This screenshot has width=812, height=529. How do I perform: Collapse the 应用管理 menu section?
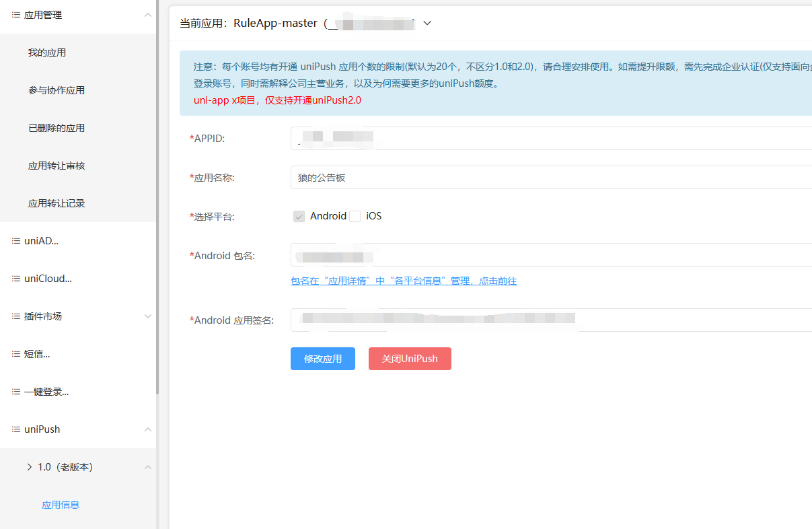tap(149, 15)
